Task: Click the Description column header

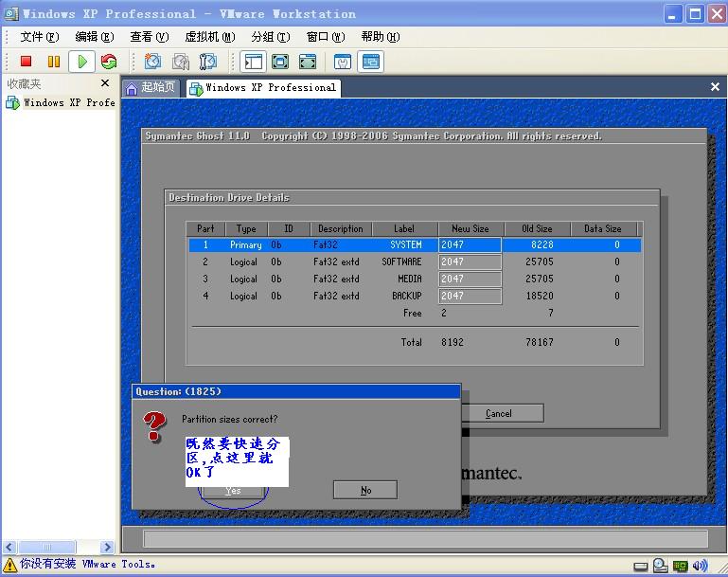Action: coord(341,228)
